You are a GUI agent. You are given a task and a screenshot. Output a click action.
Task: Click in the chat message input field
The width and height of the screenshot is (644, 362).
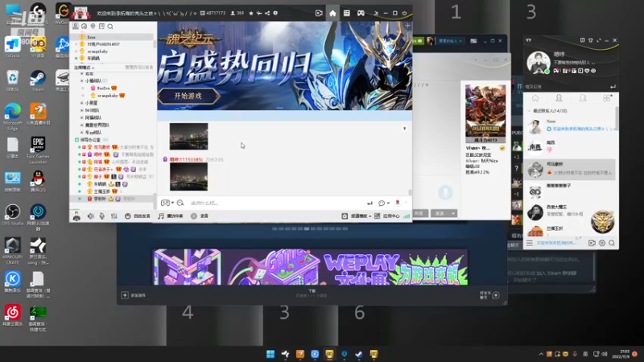pos(276,203)
